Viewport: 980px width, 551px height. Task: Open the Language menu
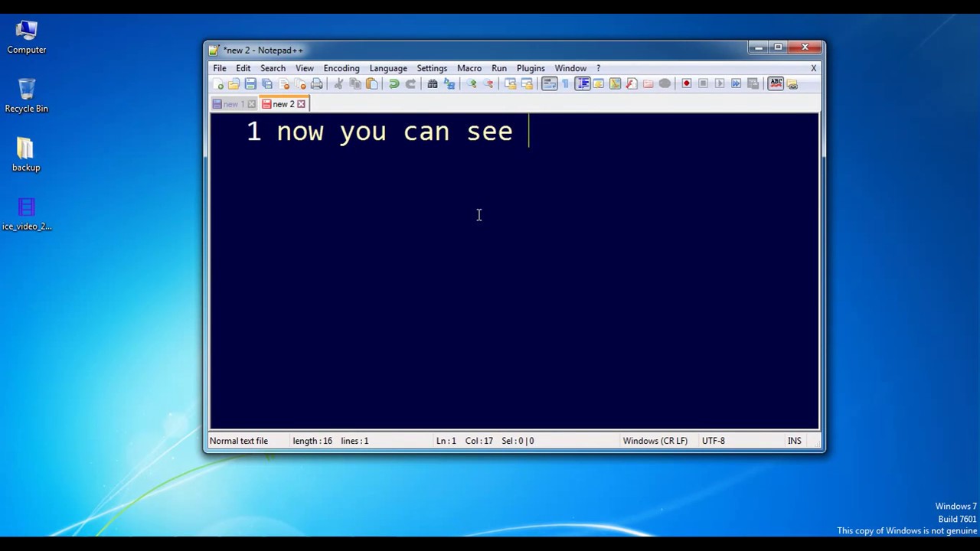click(388, 68)
